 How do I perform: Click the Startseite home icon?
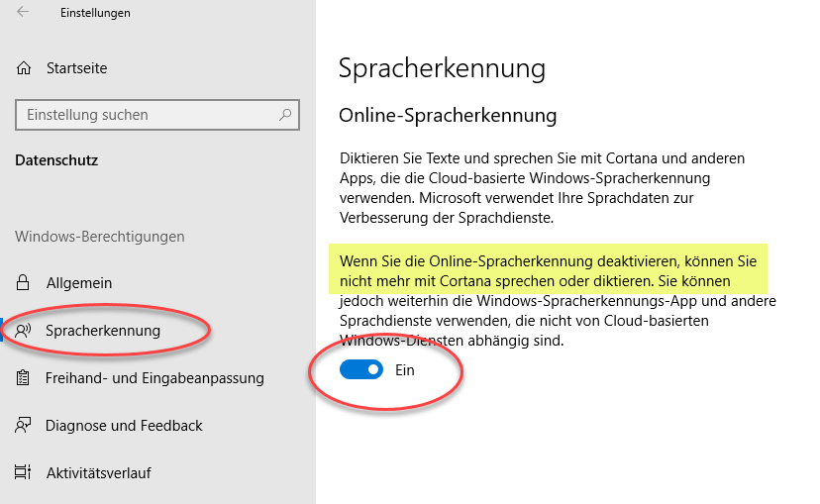click(x=23, y=68)
